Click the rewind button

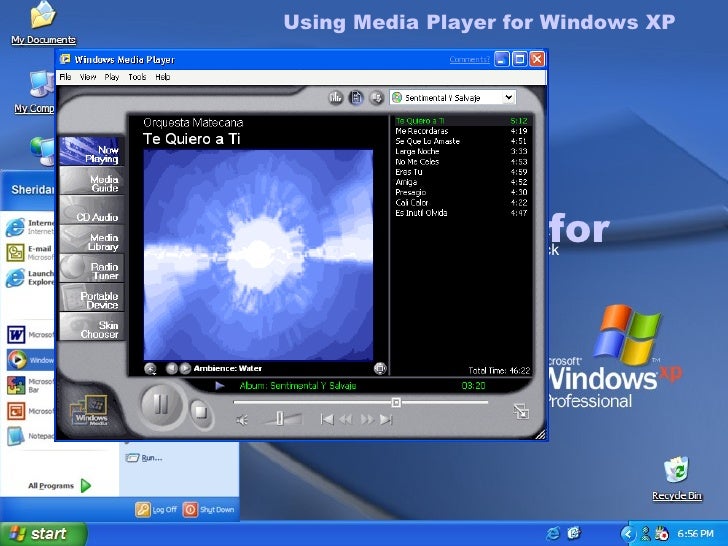[346, 420]
